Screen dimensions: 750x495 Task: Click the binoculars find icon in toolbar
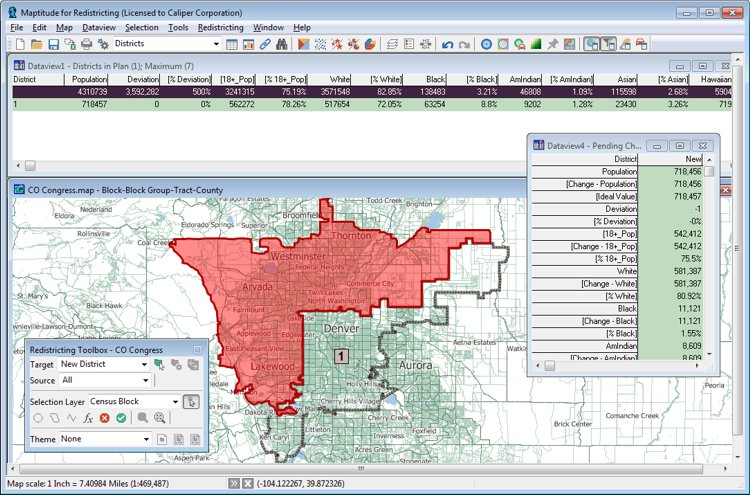tap(282, 44)
